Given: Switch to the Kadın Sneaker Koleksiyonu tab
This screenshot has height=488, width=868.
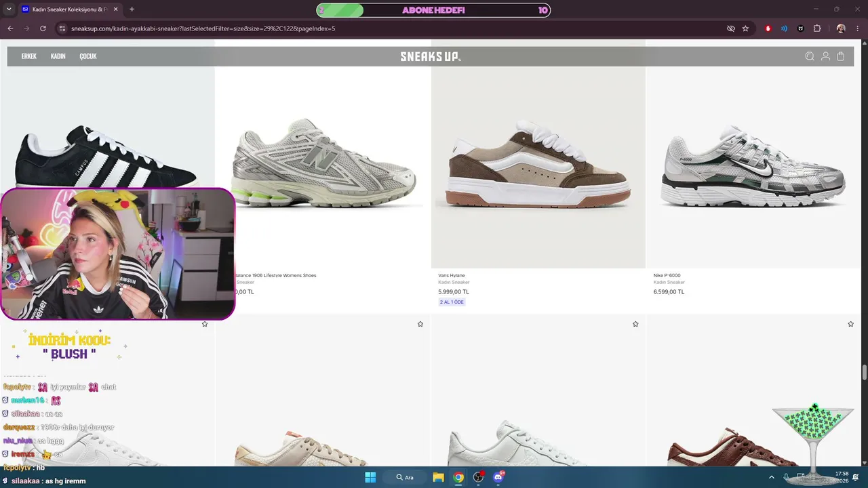Looking at the screenshot, I should coord(69,9).
